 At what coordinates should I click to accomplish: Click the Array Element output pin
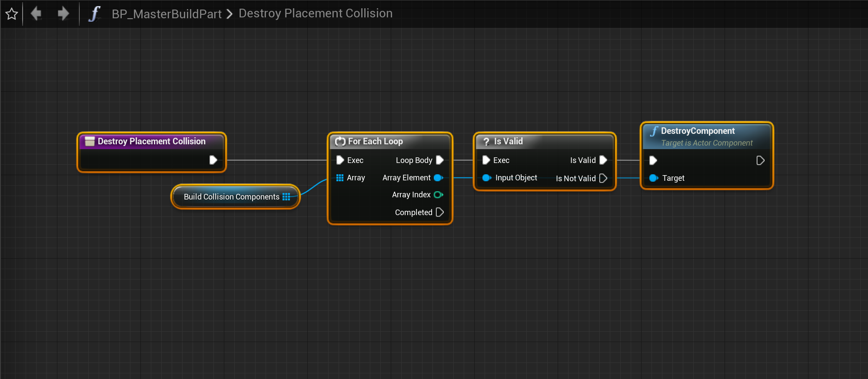coord(438,178)
